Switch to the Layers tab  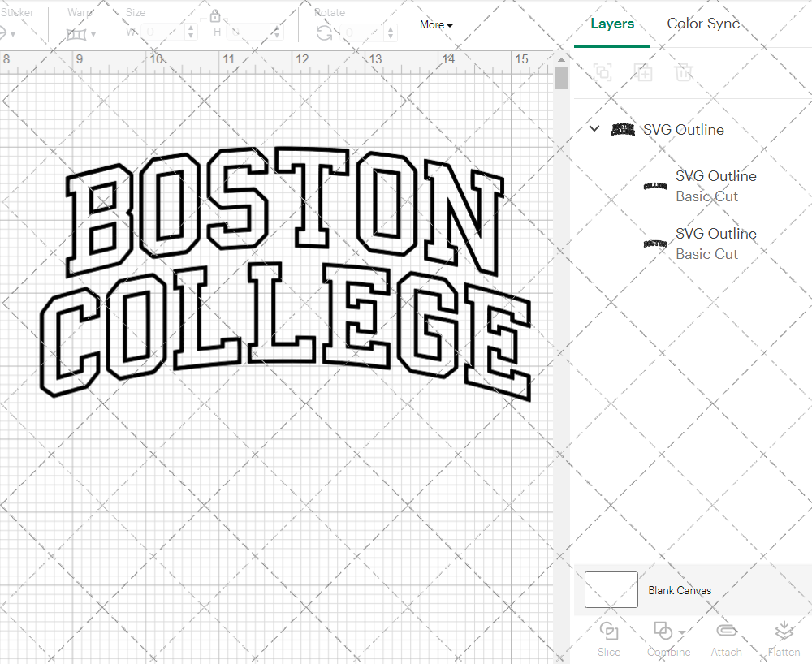point(612,24)
